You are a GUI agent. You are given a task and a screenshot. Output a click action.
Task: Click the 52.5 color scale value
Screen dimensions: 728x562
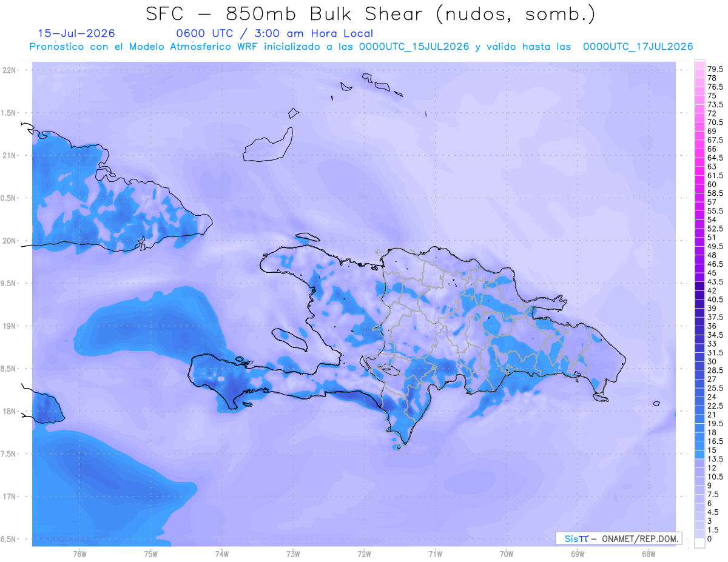pyautogui.click(x=716, y=229)
